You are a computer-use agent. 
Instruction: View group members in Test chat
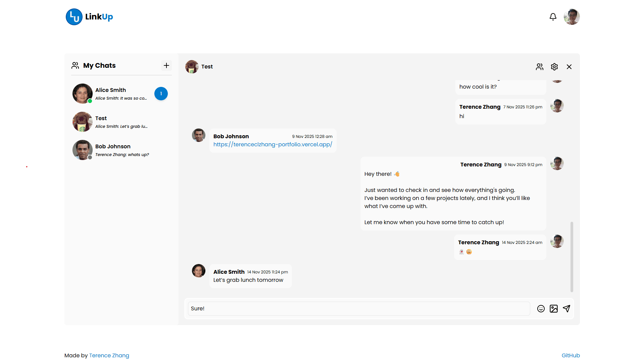click(539, 67)
